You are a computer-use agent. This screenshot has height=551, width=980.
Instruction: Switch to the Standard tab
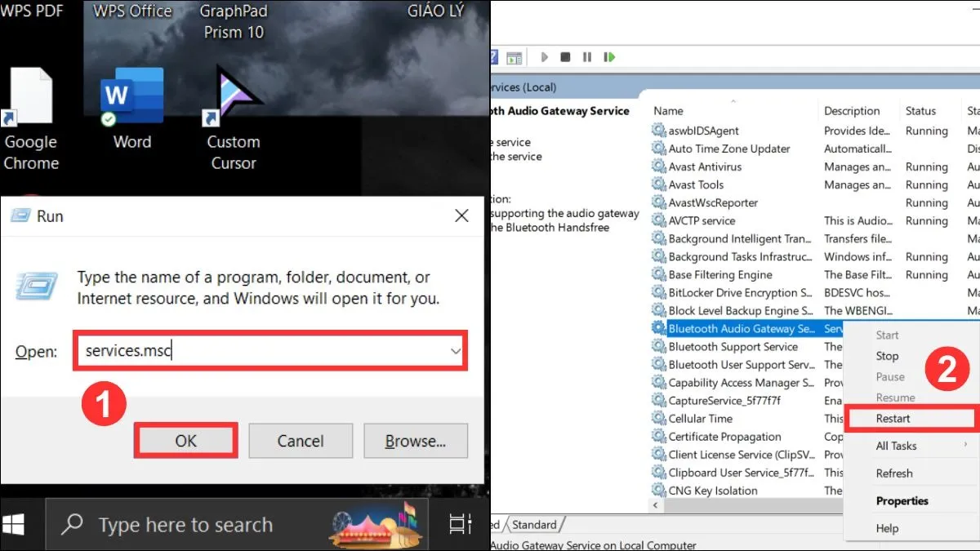(x=534, y=525)
